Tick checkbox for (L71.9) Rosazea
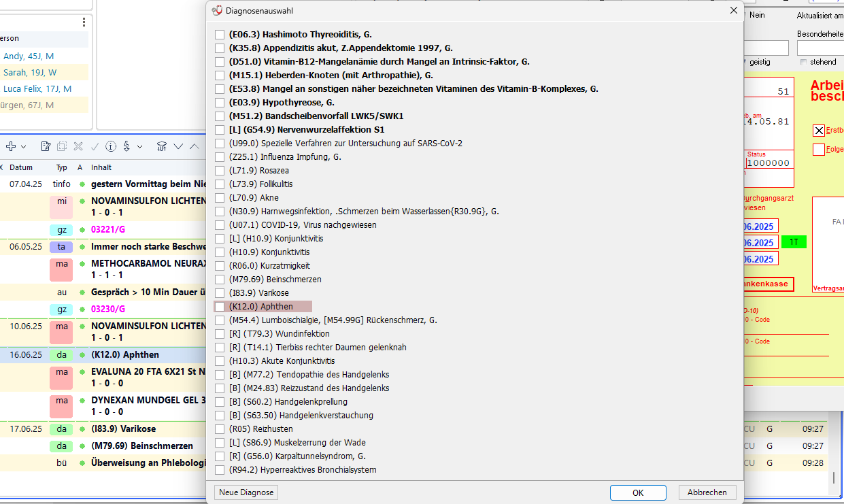The height and width of the screenshot is (504, 844). tap(220, 170)
